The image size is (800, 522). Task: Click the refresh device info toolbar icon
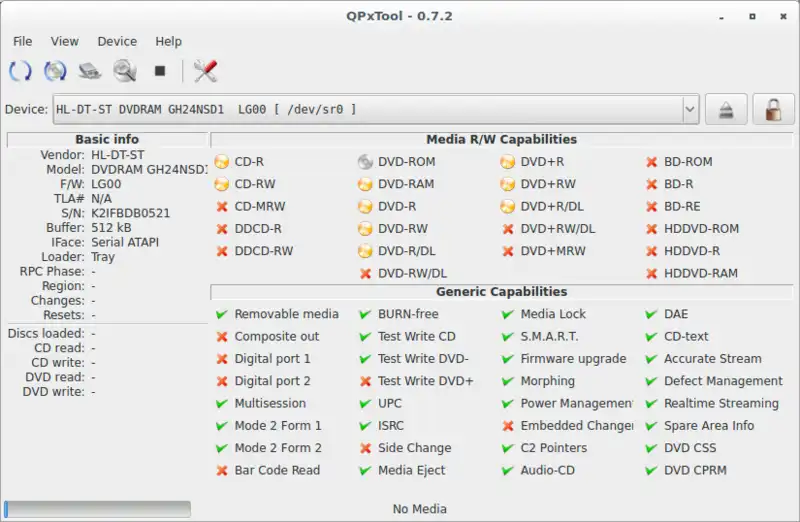pyautogui.click(x=20, y=71)
